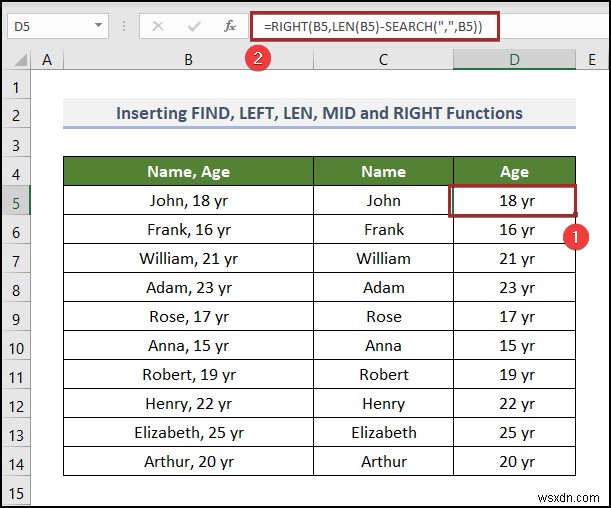Select Age cell '21 yr'
Screen dimensions: 611x508
click(x=514, y=258)
